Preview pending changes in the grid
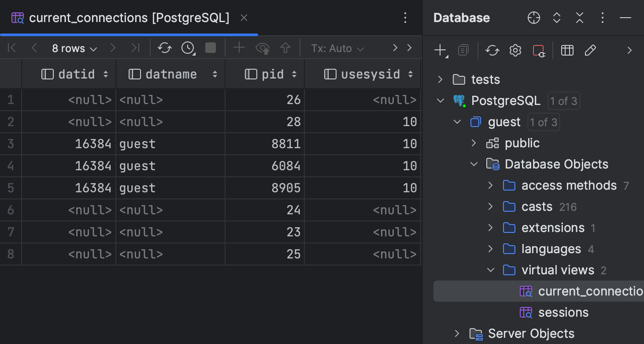 coord(263,48)
